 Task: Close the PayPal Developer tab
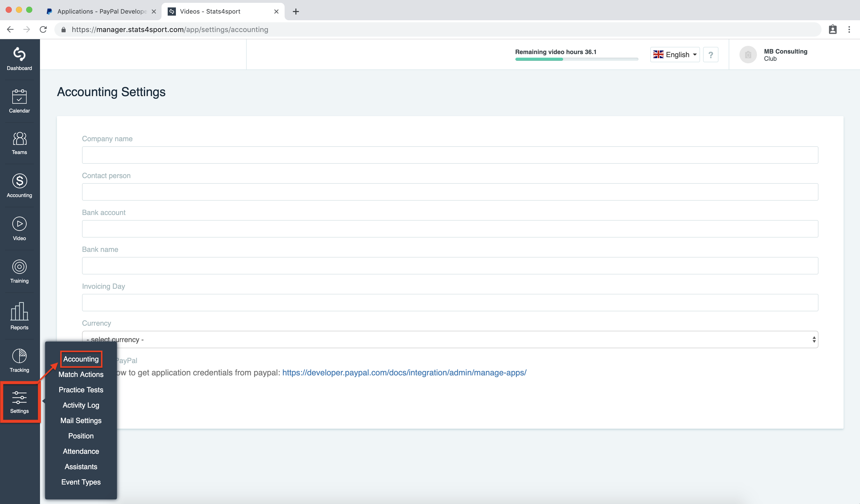154,12
